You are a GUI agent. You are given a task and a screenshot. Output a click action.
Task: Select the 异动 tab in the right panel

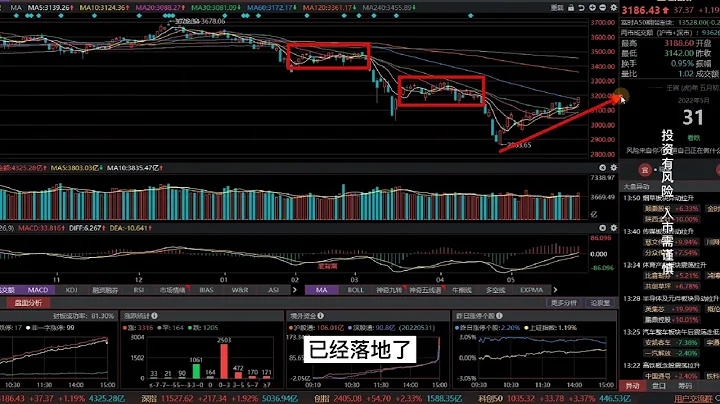632,386
